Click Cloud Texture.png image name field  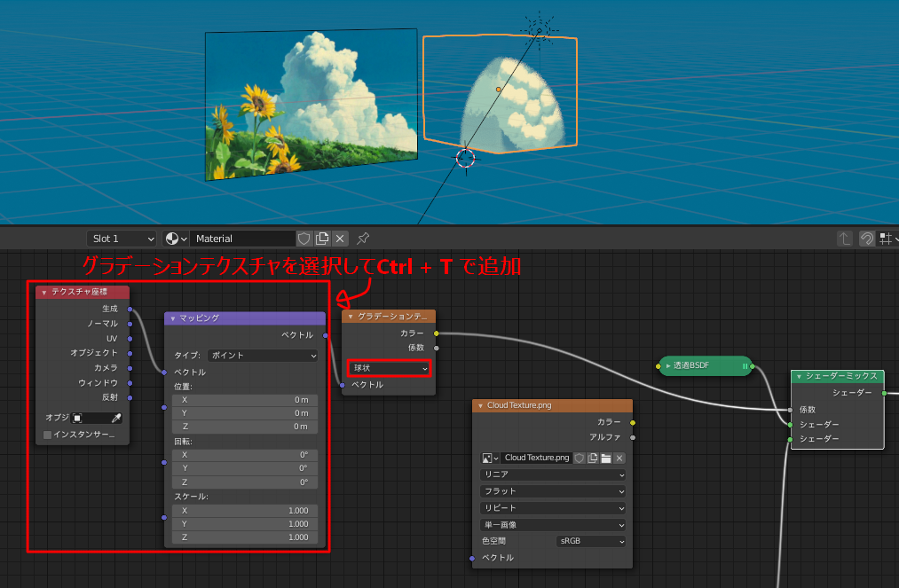coord(537,458)
